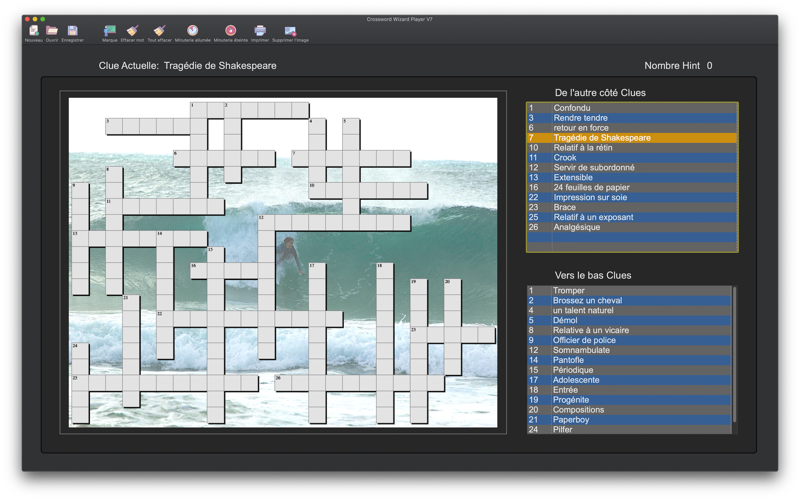Click the Tout effacer icon
800x500 pixels.
(x=160, y=31)
